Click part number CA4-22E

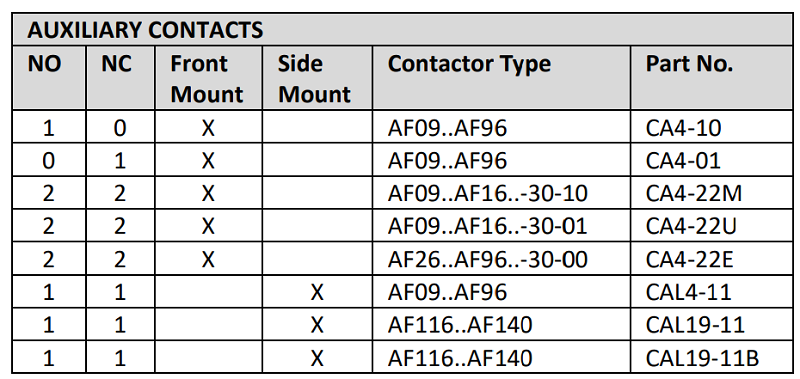pyautogui.click(x=690, y=260)
